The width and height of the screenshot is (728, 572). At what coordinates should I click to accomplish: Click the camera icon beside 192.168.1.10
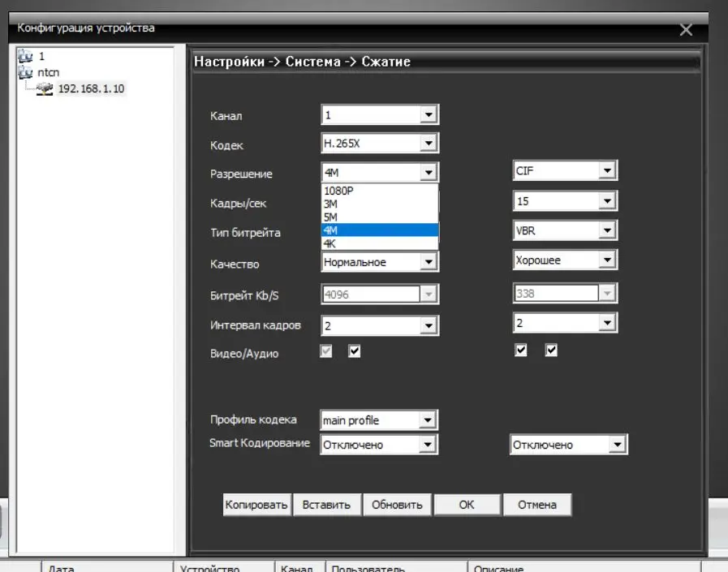45,88
